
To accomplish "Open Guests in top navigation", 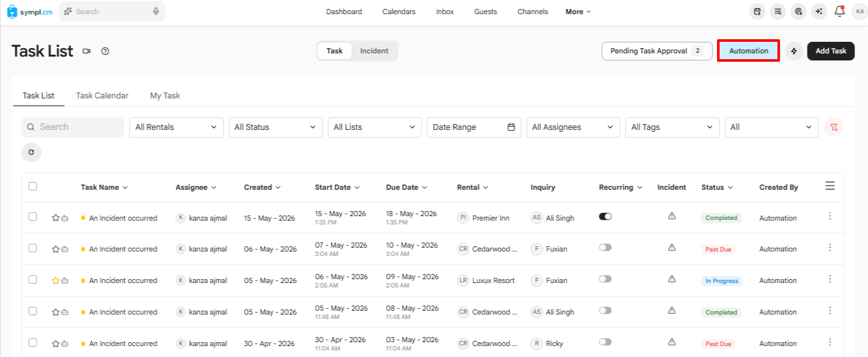I will [x=485, y=12].
